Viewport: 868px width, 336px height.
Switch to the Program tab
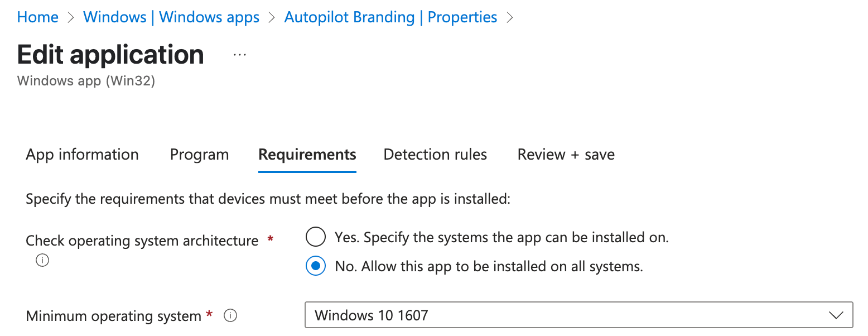point(199,155)
